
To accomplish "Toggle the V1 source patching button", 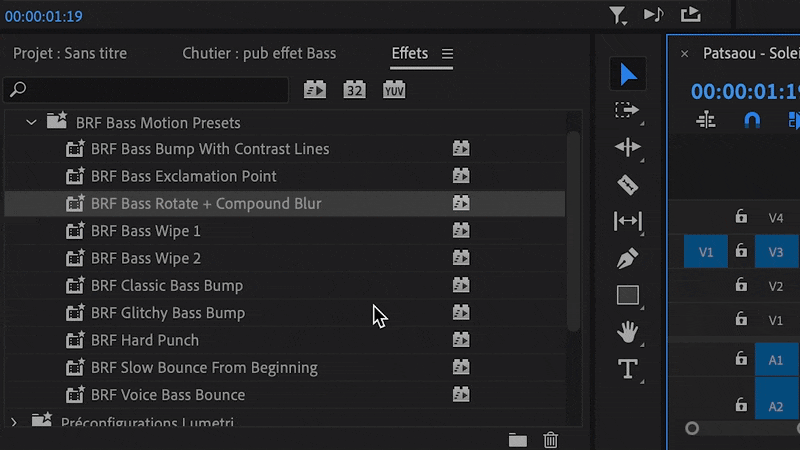I will [x=706, y=251].
